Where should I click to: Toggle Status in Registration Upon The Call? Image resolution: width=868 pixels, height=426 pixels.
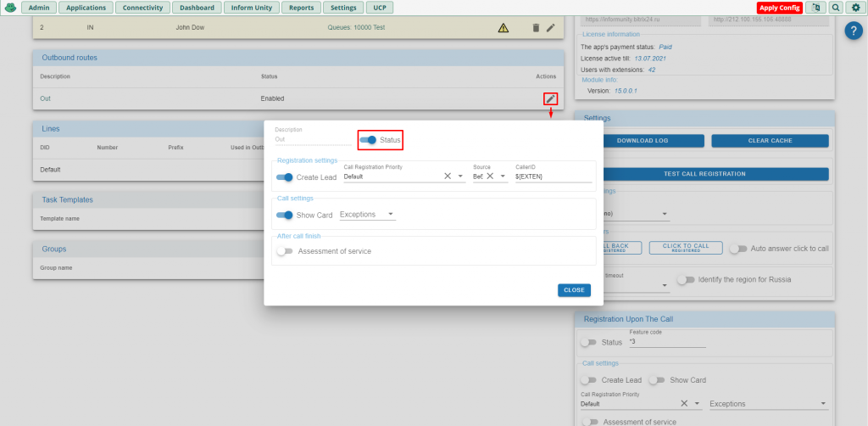click(x=588, y=342)
